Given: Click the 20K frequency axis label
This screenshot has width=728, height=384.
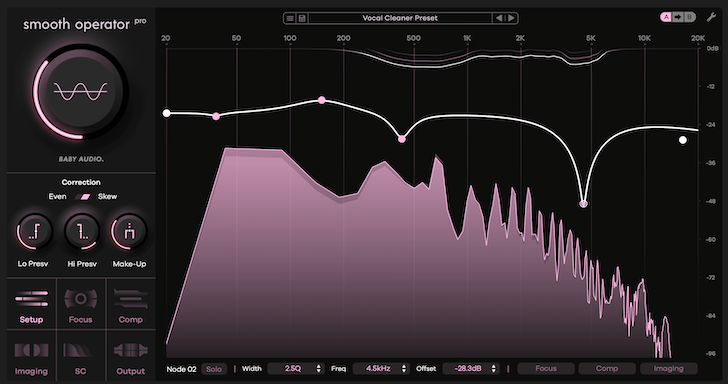Looking at the screenshot, I should pyautogui.click(x=698, y=38).
